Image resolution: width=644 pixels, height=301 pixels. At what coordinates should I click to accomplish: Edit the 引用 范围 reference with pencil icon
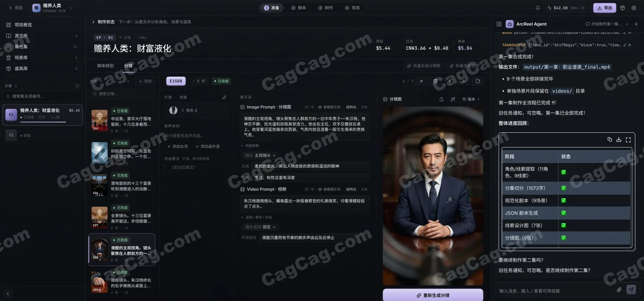click(224, 97)
